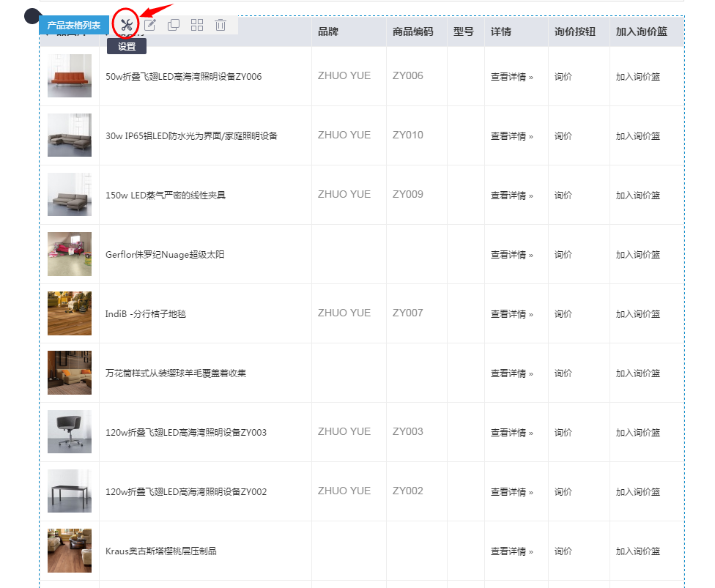Delete widget using the trash icon
Screen dimensions: 715x588
[x=220, y=24]
